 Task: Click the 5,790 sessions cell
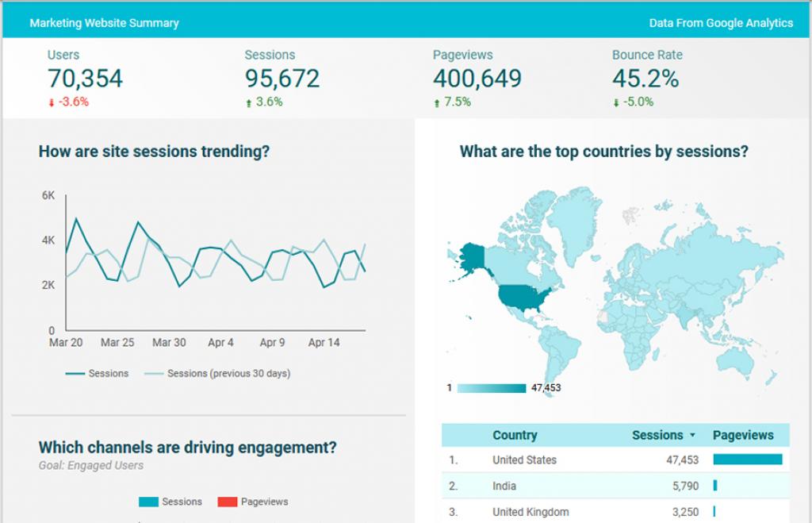686,486
